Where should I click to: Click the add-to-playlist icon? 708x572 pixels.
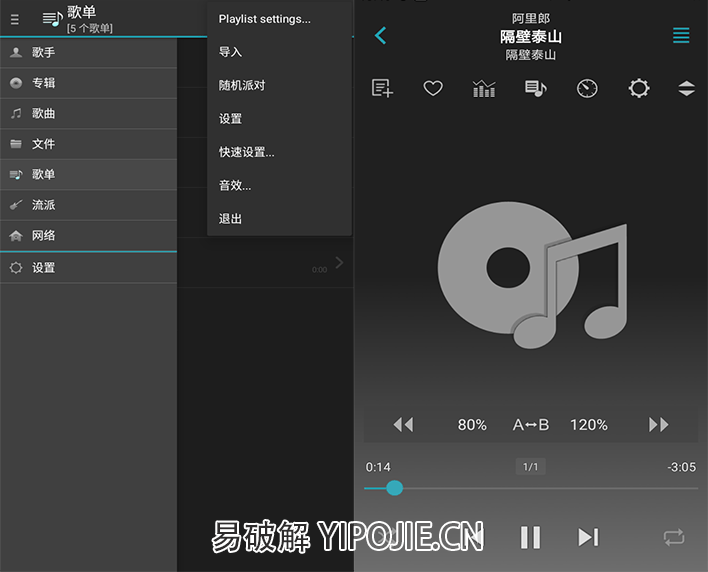click(382, 88)
